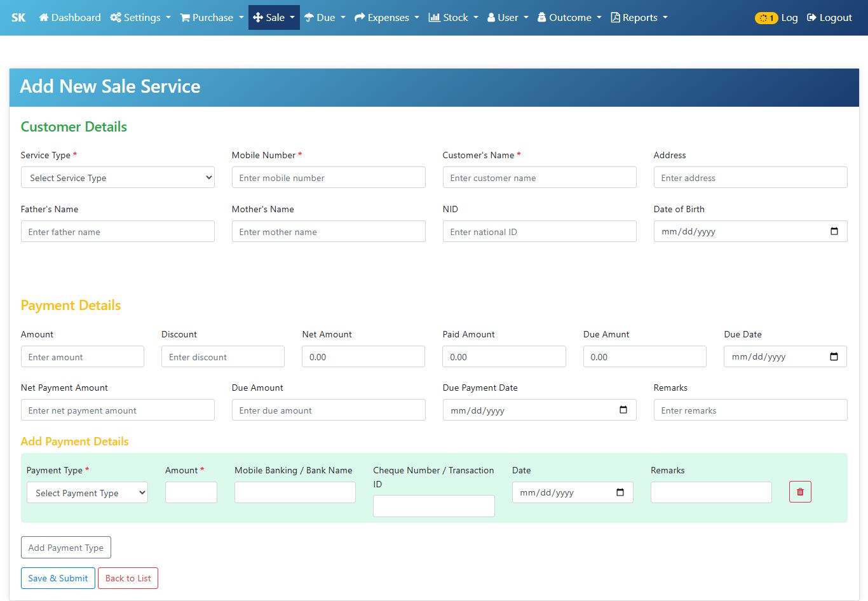Expand the Select Service Type dropdown

[x=118, y=178]
